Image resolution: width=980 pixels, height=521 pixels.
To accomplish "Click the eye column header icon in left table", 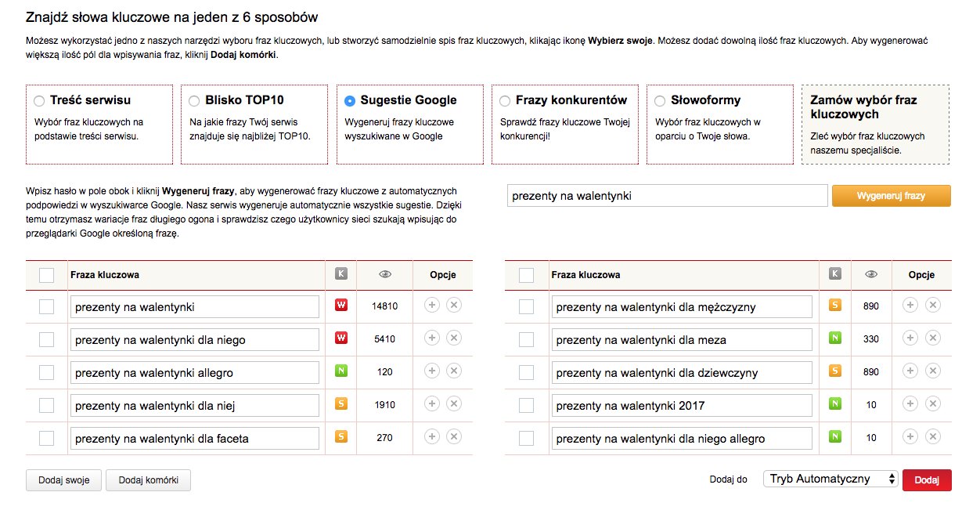I will pos(385,274).
